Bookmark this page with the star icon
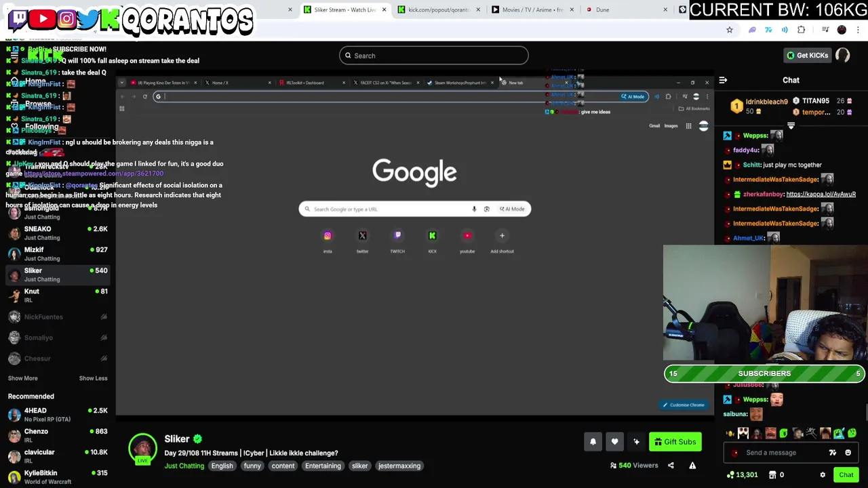The height and width of the screenshot is (488, 868). 730,30
